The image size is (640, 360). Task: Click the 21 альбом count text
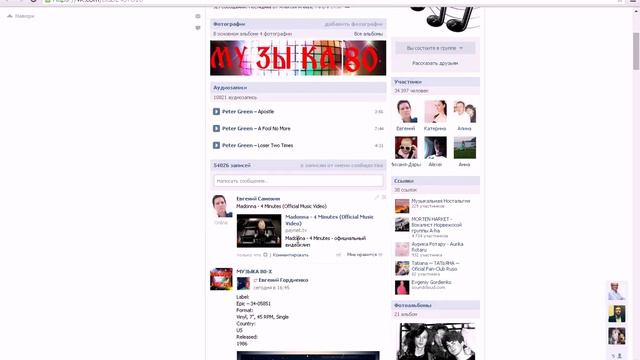tap(405, 314)
